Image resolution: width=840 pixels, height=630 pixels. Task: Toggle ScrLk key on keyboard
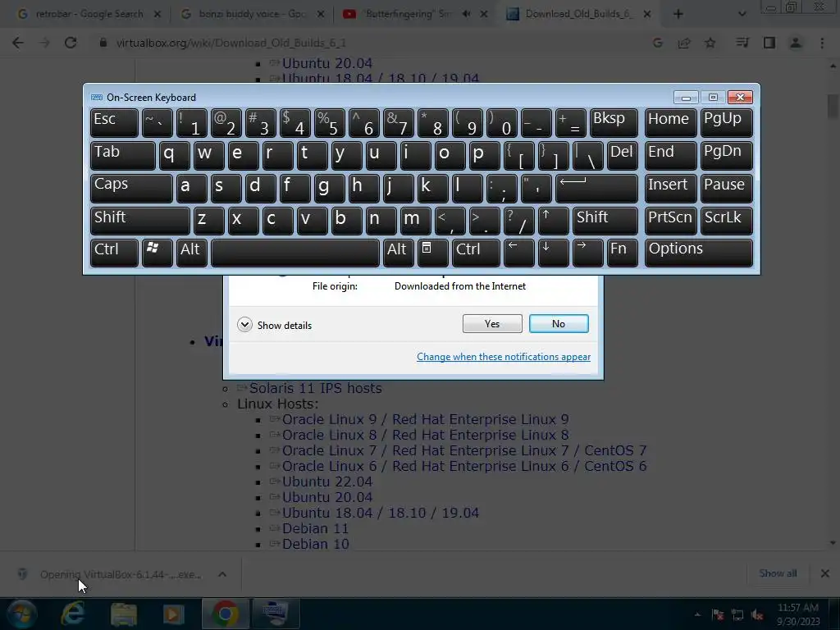tap(726, 220)
